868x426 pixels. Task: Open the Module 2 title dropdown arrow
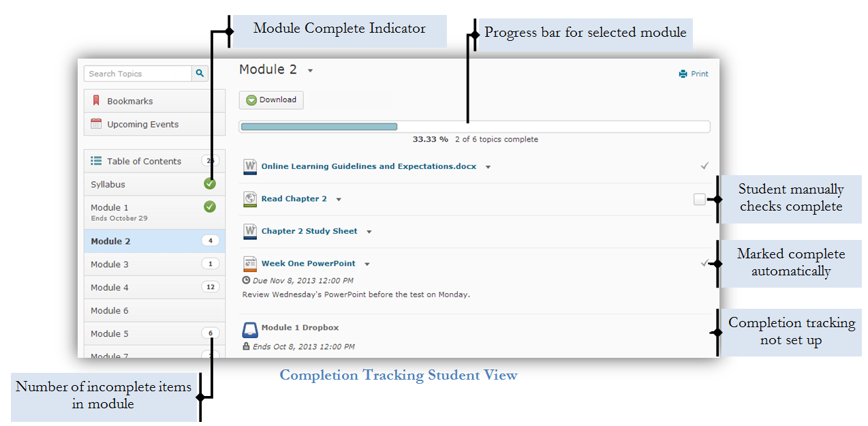click(x=310, y=71)
